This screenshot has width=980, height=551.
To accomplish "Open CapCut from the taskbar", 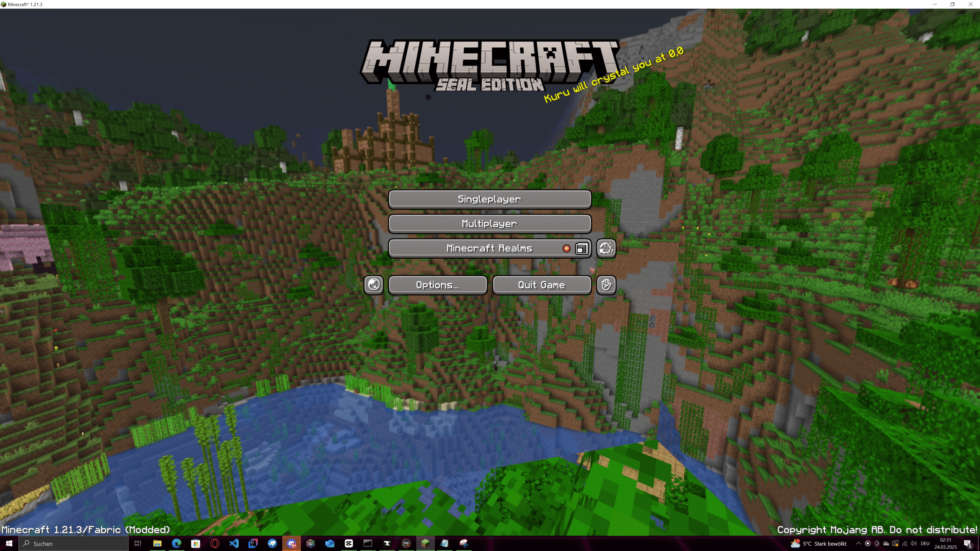I will pyautogui.click(x=349, y=543).
